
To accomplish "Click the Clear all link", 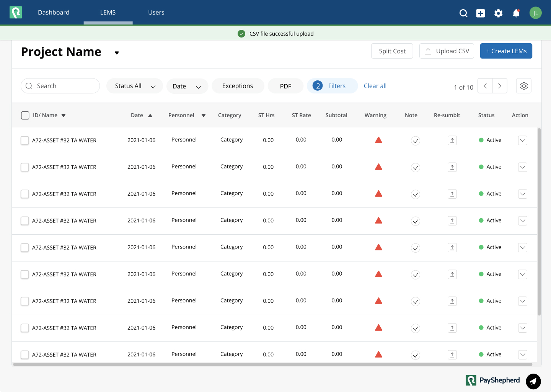I will [375, 86].
